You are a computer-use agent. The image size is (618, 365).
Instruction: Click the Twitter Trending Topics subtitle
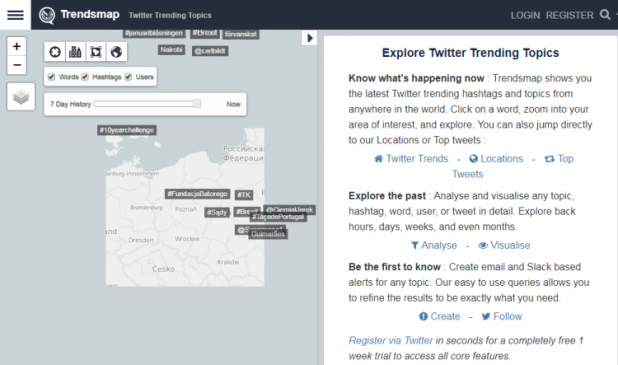tap(170, 15)
